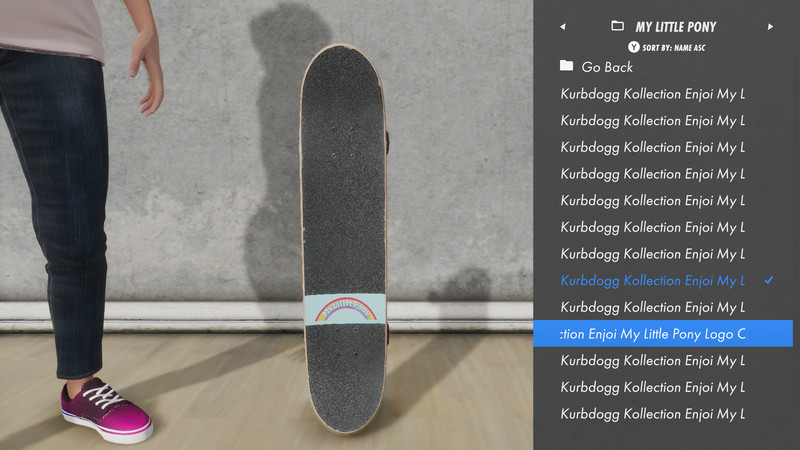Screen dimensions: 800x450
Task: Select highlighted Enjoi My Little Pony Logo item
Action: 663,334
